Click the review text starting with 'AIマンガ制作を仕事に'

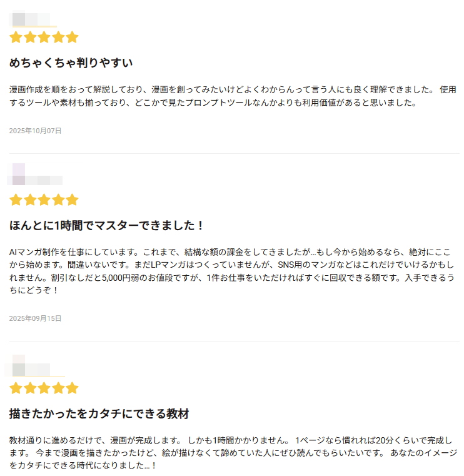[232, 271]
